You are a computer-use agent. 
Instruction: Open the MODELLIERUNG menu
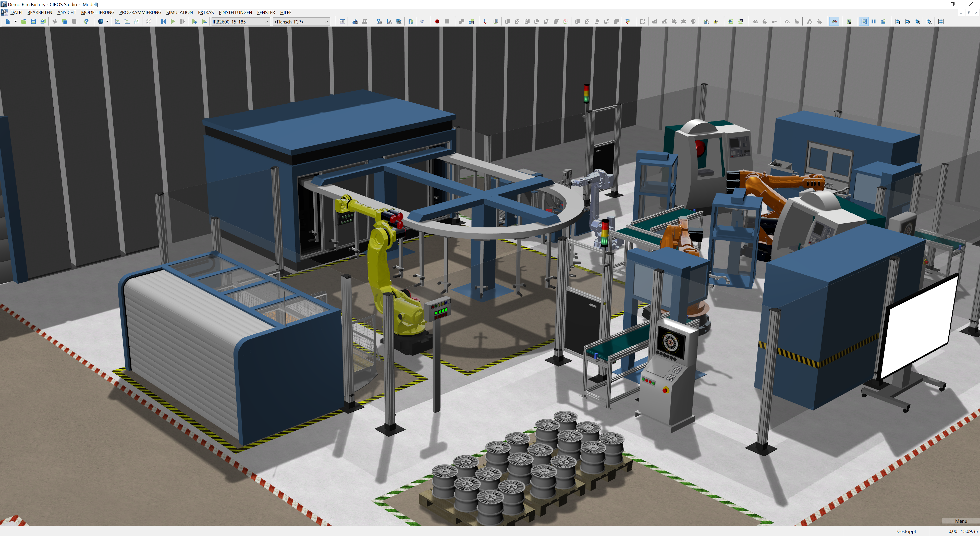97,13
